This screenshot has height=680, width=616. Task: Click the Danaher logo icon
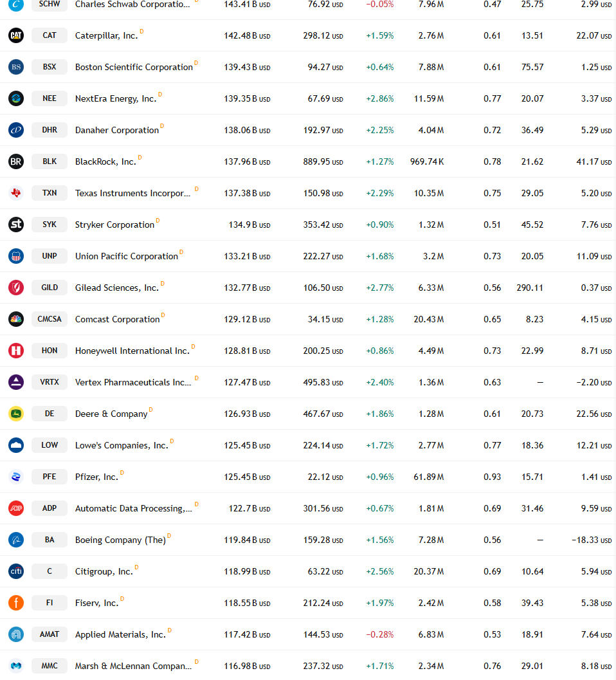click(x=16, y=130)
